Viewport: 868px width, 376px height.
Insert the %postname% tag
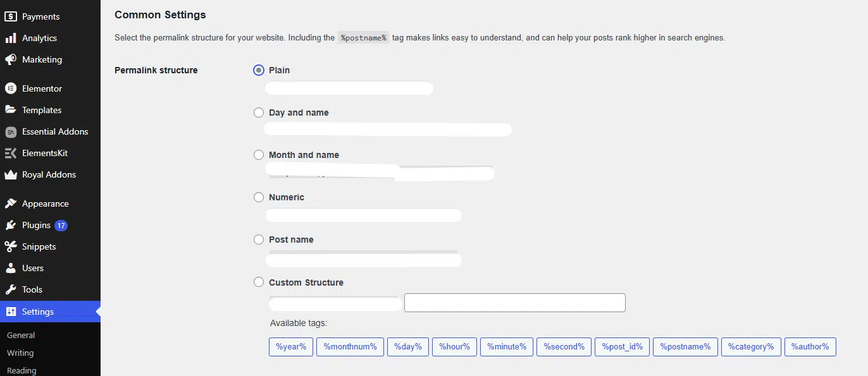(685, 346)
